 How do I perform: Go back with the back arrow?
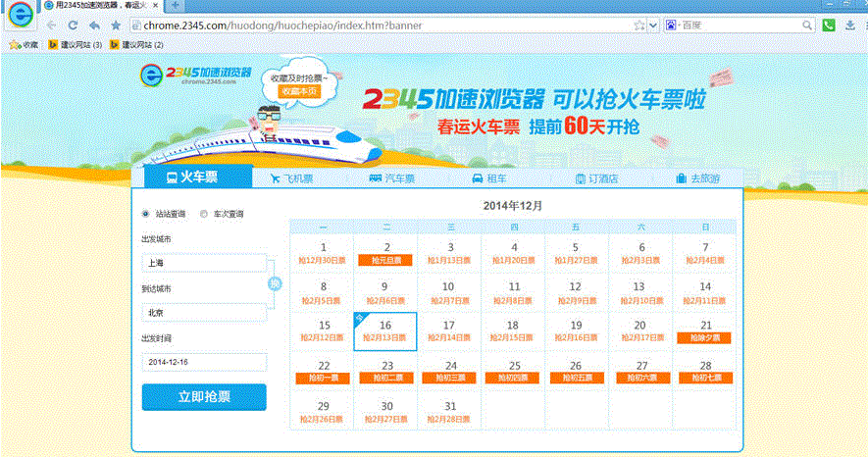click(x=51, y=25)
